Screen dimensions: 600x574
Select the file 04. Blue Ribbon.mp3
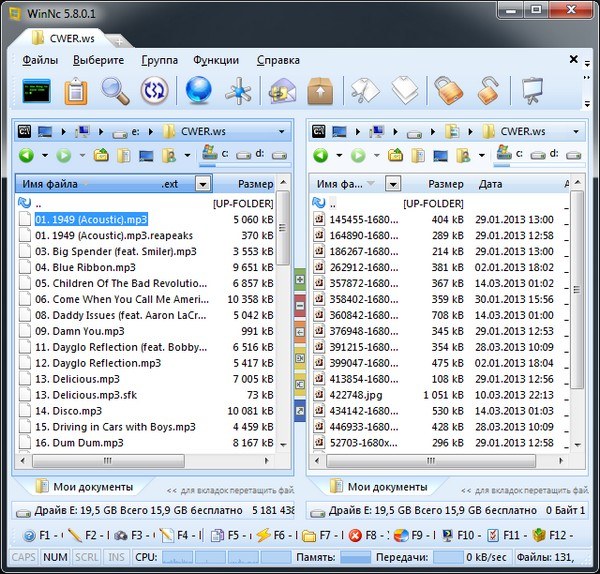coord(85,268)
